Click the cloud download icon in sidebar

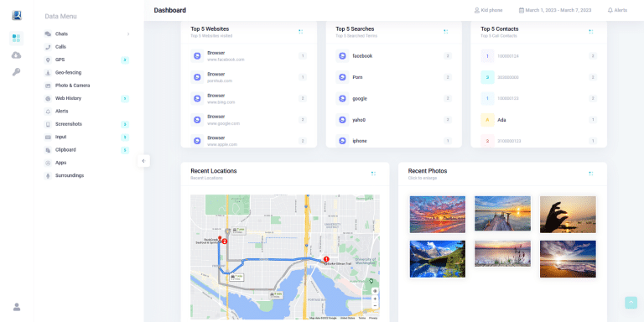[x=16, y=55]
